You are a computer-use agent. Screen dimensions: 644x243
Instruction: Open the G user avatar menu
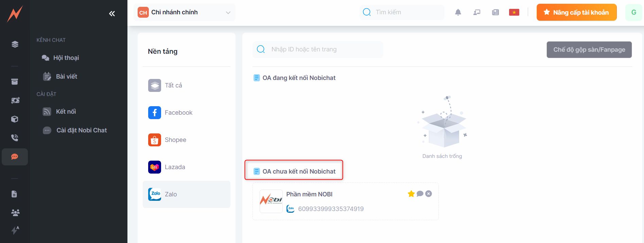tap(634, 12)
